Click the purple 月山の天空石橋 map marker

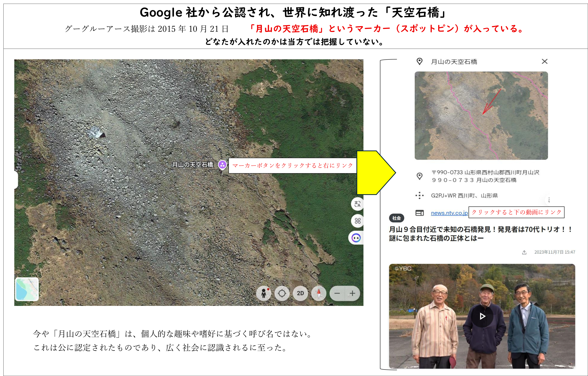pyautogui.click(x=222, y=165)
